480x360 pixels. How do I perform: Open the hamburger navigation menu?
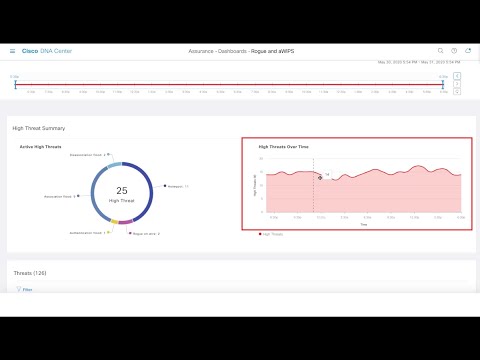(12, 51)
